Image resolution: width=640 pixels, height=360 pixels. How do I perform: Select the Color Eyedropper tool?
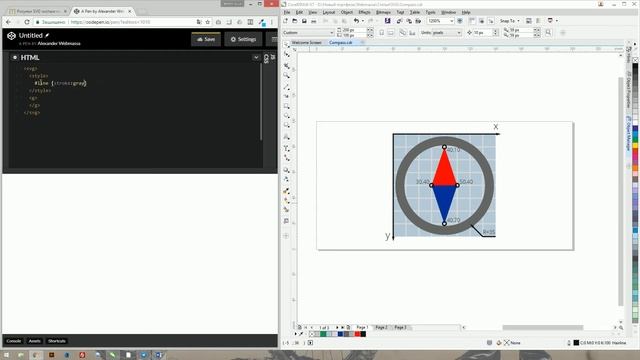click(287, 191)
